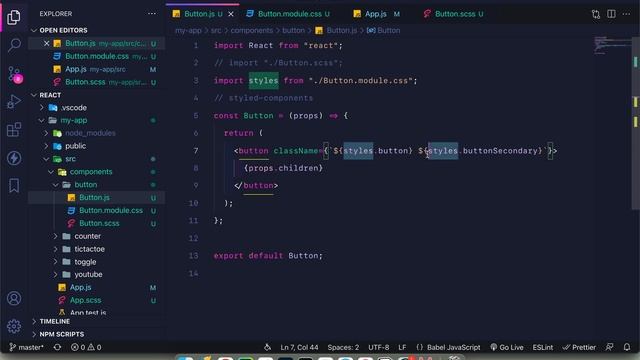
Task: Collapse the src folder
Action: point(70,159)
